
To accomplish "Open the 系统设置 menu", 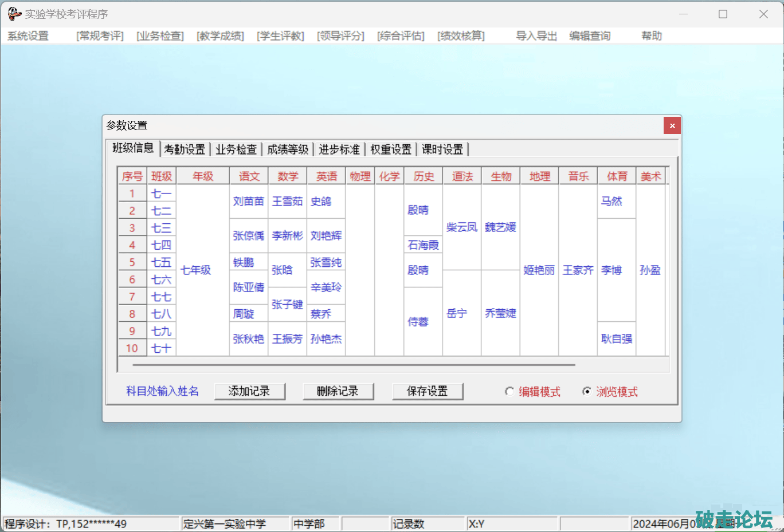I will 28,36.
